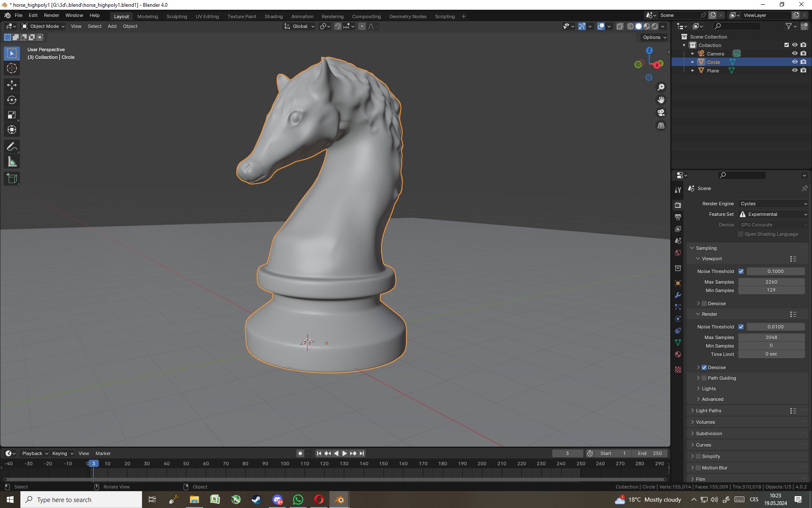Image resolution: width=812 pixels, height=508 pixels.
Task: Click the Options button in the viewport
Action: (x=653, y=37)
